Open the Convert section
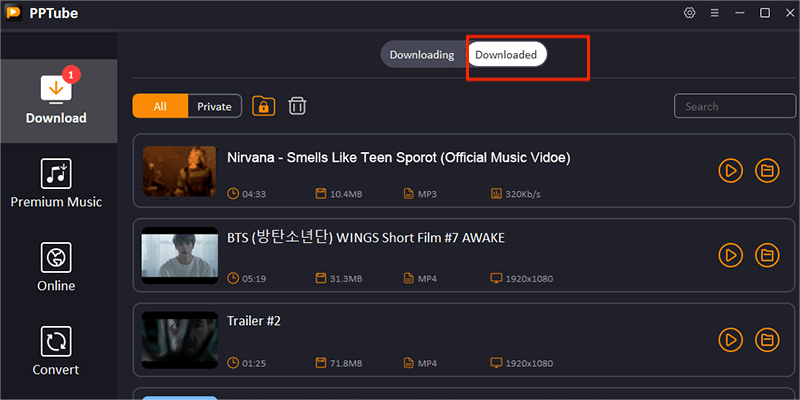 (56, 352)
